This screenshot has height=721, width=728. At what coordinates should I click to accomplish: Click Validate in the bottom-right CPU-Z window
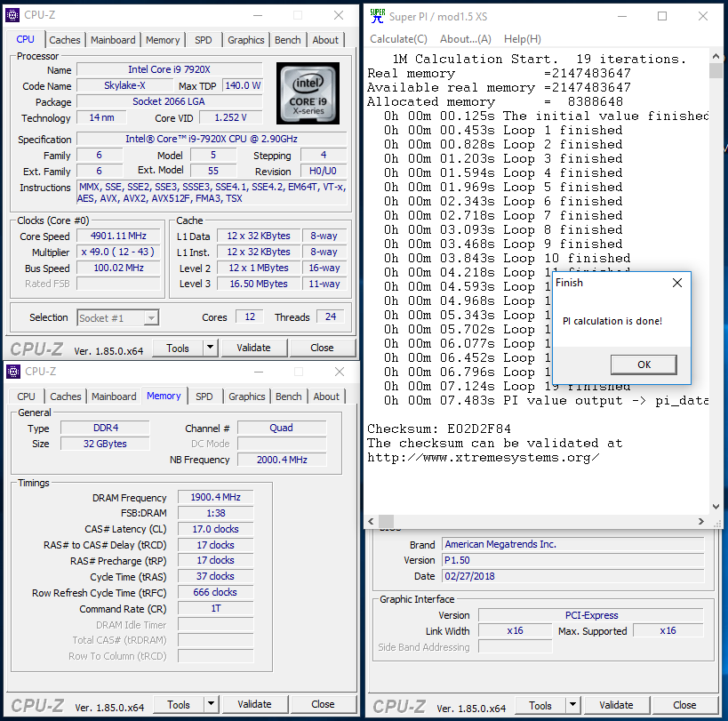[x=616, y=705]
